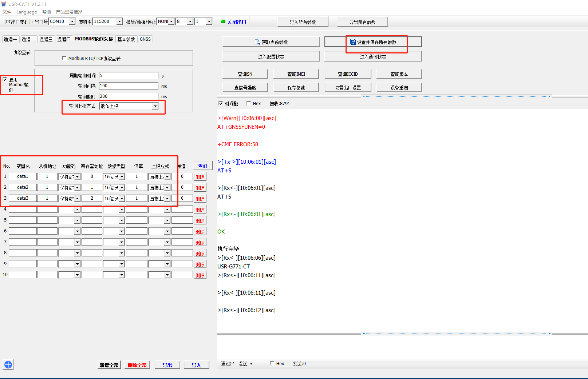This screenshot has width=588, height=379.
Task: Disable the enable Modbus polling checkbox
Action: click(x=5, y=79)
